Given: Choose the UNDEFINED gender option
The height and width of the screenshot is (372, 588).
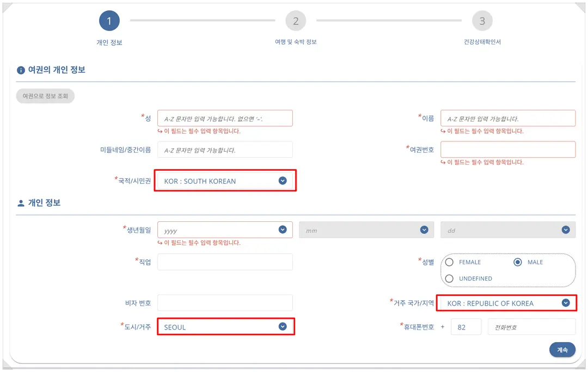Looking at the screenshot, I should (449, 278).
